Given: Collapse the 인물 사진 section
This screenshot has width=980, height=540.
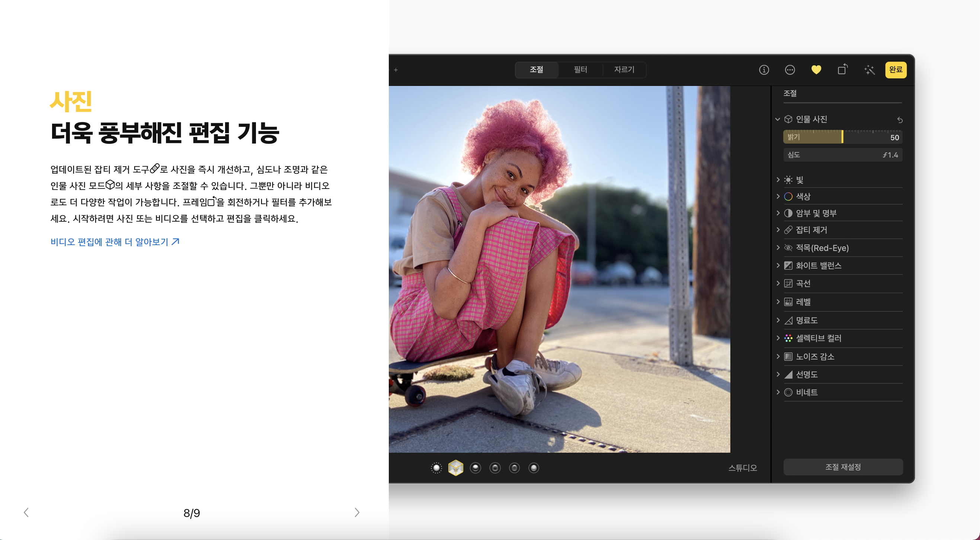Looking at the screenshot, I should coord(778,119).
